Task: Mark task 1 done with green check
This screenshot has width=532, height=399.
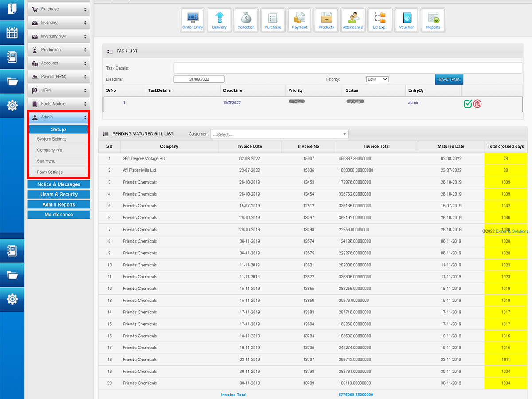Action: pos(468,104)
